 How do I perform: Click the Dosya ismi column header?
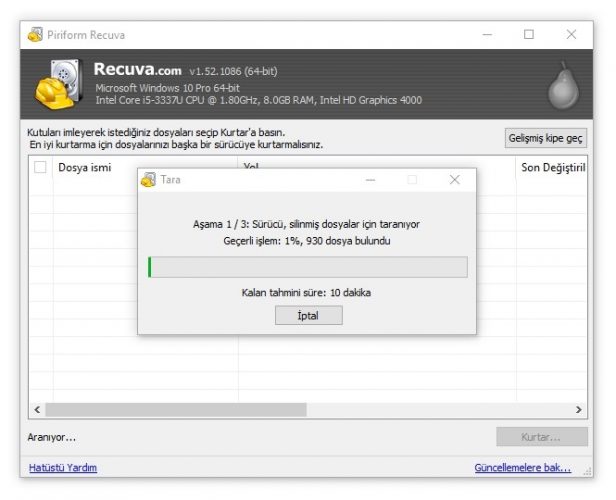(145, 167)
